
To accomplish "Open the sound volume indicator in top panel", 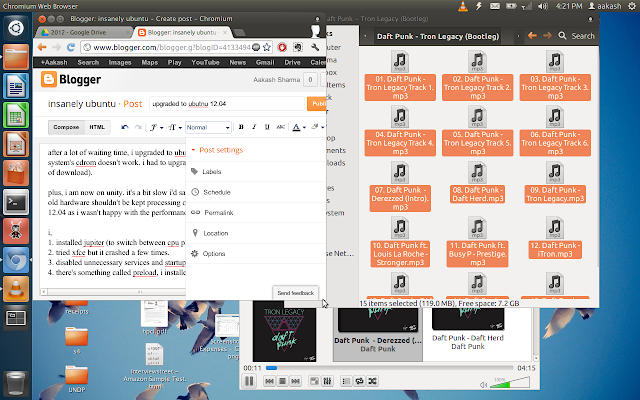I will 542,6.
